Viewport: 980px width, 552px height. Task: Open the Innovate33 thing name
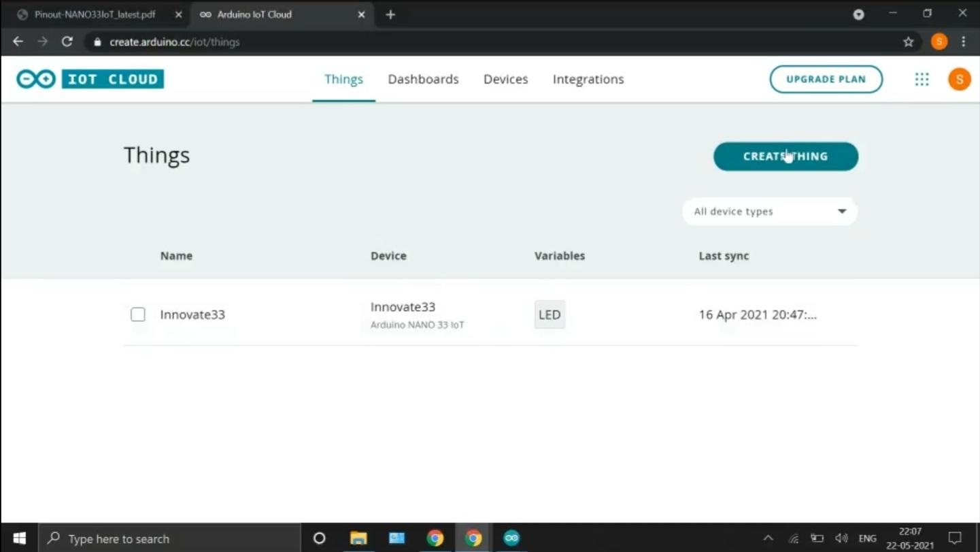click(192, 314)
